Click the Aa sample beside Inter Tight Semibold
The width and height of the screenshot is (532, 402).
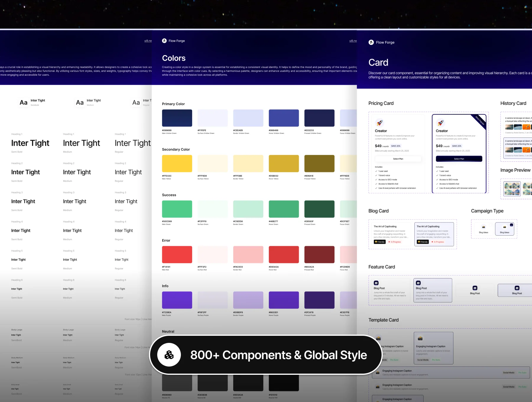tap(23, 103)
